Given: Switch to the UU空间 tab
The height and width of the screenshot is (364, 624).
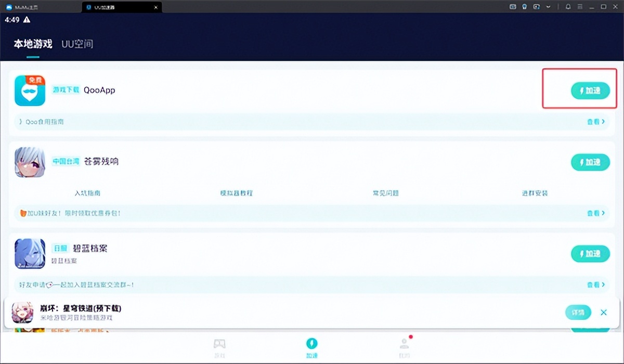Looking at the screenshot, I should [x=77, y=44].
